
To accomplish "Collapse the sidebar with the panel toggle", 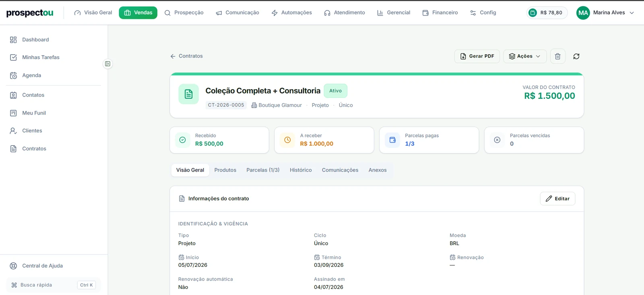I will tap(107, 64).
